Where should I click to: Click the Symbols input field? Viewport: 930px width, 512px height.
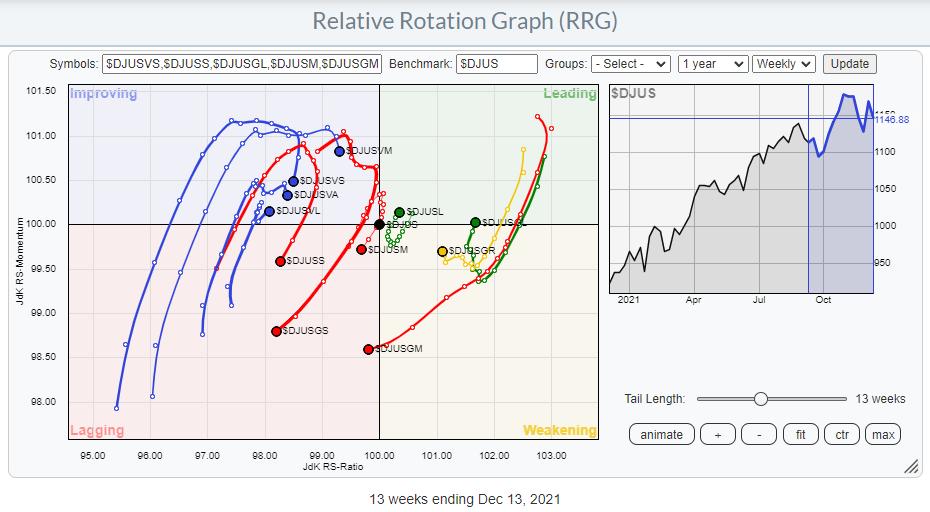coord(242,63)
